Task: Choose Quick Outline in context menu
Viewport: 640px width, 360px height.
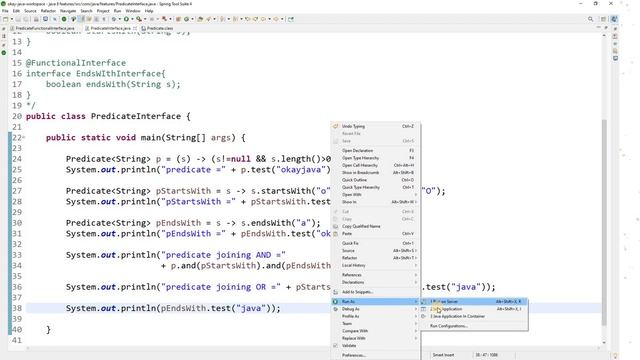Action: coord(375,180)
